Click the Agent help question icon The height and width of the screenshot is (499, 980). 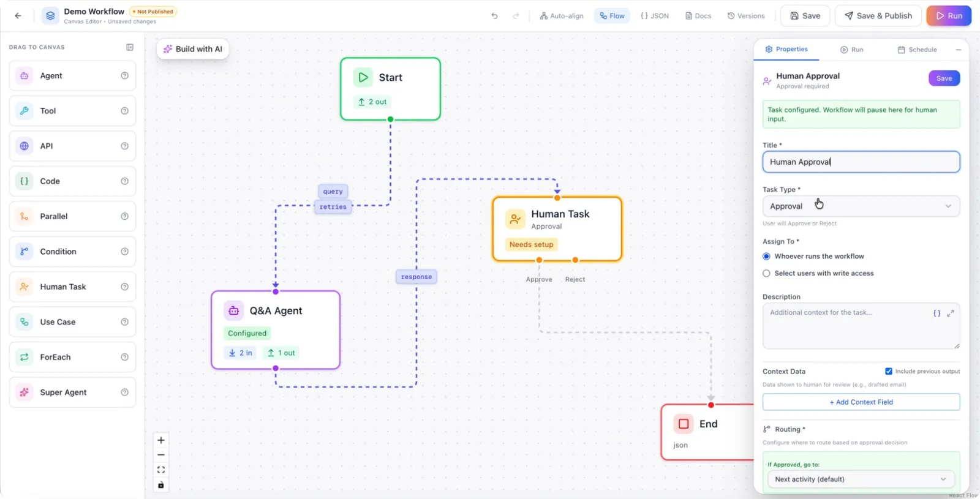[x=125, y=76]
